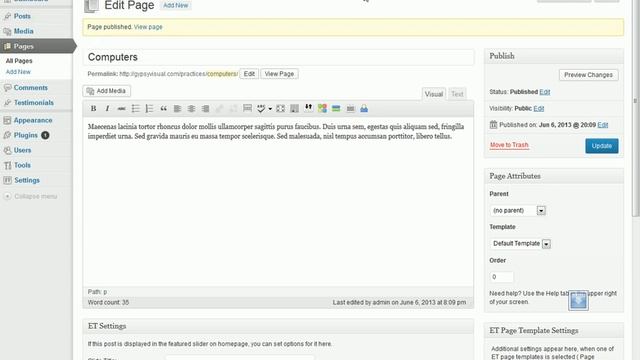Viewport: 640px width, 360px height.
Task: Click the gray box shortcode icon
Action: pyautogui.click(x=350, y=108)
